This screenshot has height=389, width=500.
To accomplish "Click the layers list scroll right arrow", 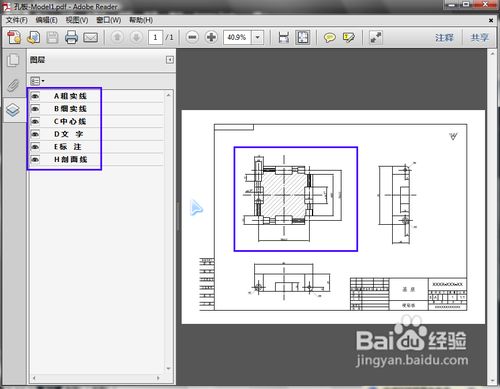I will click(x=158, y=378).
